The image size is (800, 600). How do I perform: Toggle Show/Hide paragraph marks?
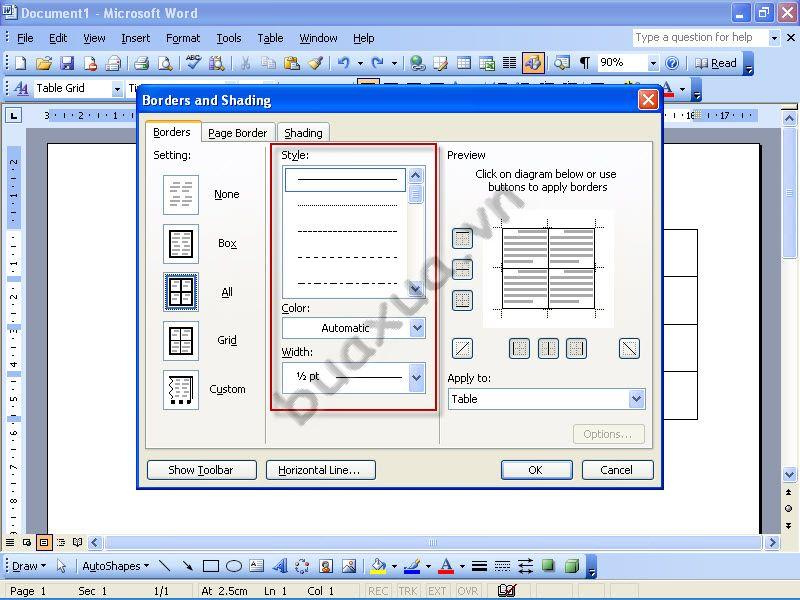[585, 63]
